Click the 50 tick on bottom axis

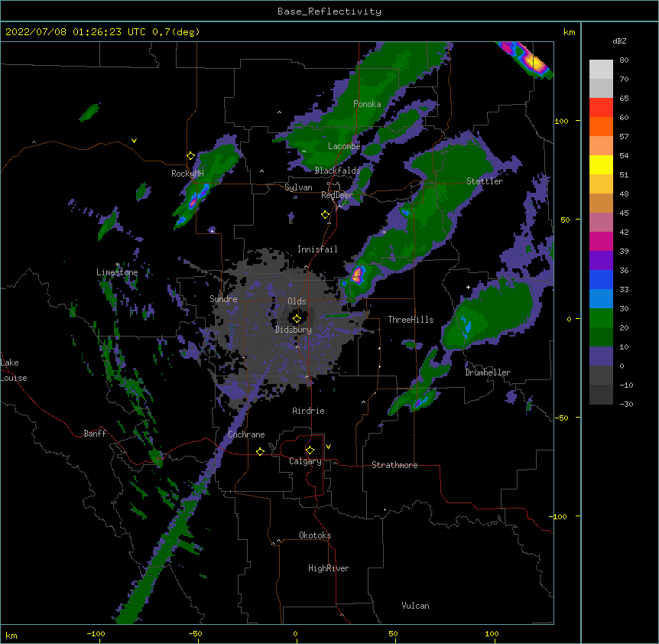(393, 633)
